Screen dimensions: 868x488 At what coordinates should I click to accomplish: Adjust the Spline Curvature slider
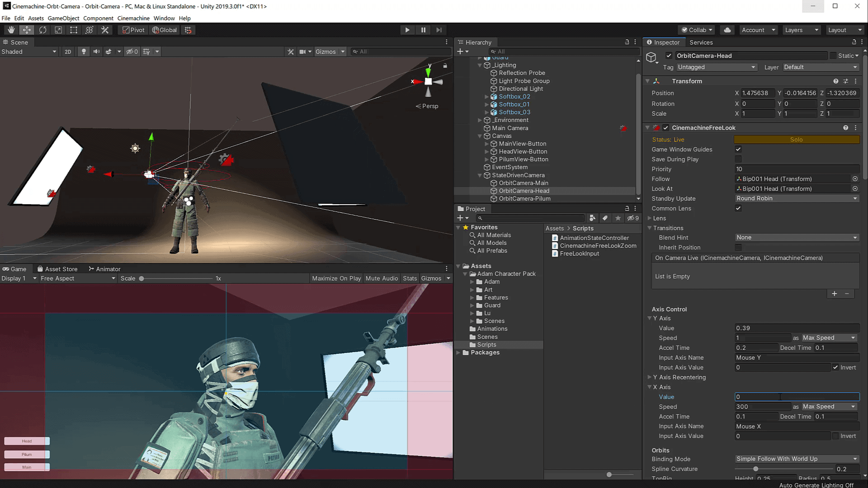coord(755,469)
